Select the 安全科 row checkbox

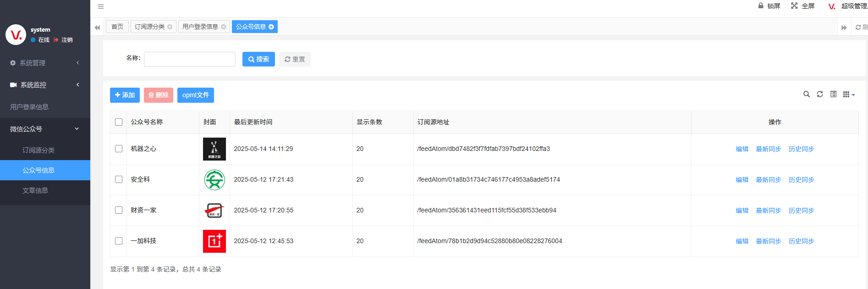pos(119,179)
